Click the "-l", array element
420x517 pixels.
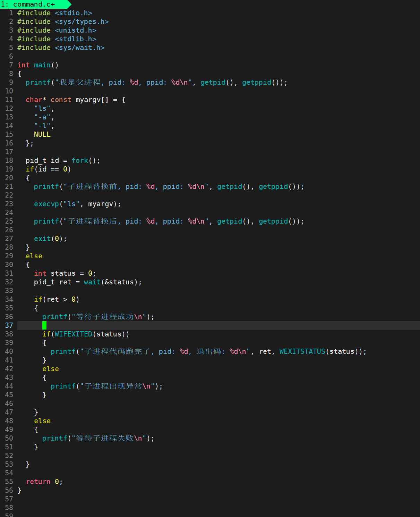pyautogui.click(x=44, y=126)
